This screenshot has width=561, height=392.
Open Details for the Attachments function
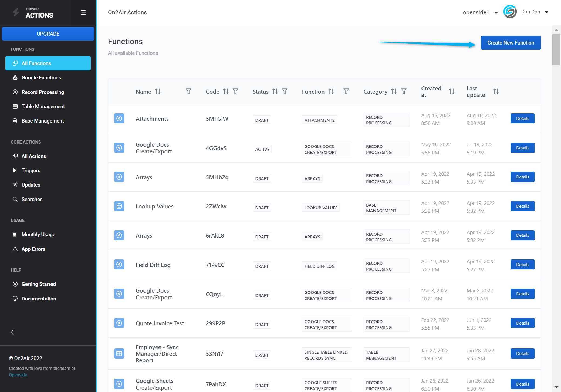click(x=522, y=118)
